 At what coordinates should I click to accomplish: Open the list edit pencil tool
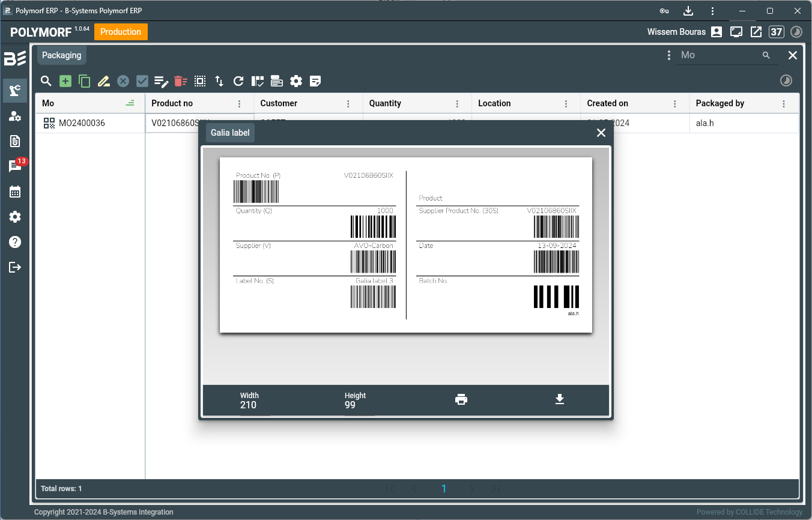[x=162, y=81]
